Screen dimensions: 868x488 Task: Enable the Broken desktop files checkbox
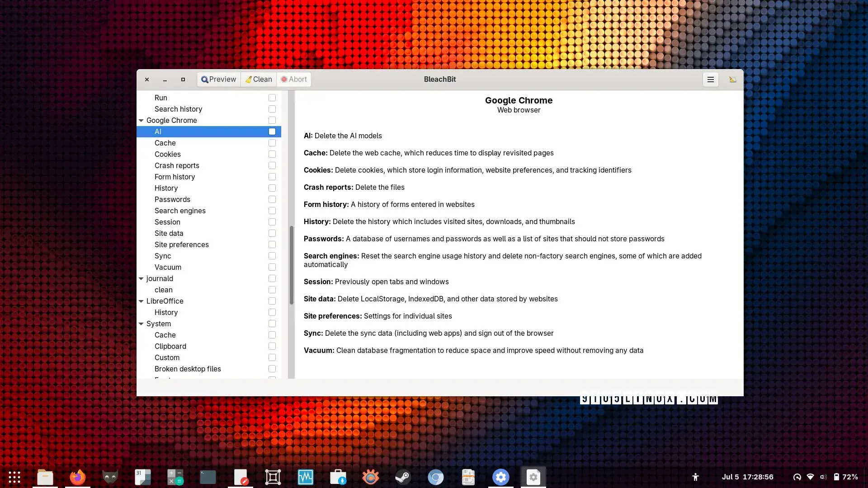[272, 369]
